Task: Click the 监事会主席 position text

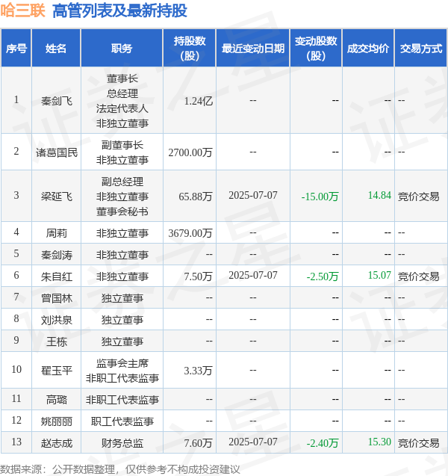Action: [122, 363]
